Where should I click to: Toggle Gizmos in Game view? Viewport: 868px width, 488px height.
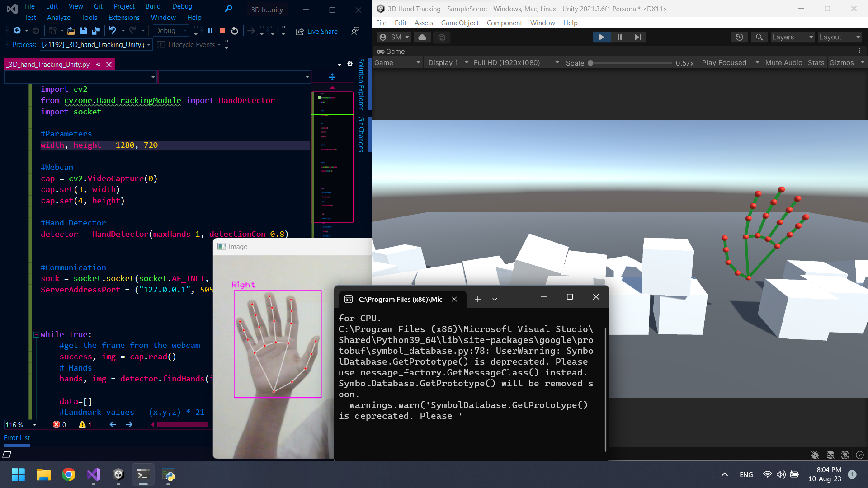tap(841, 63)
